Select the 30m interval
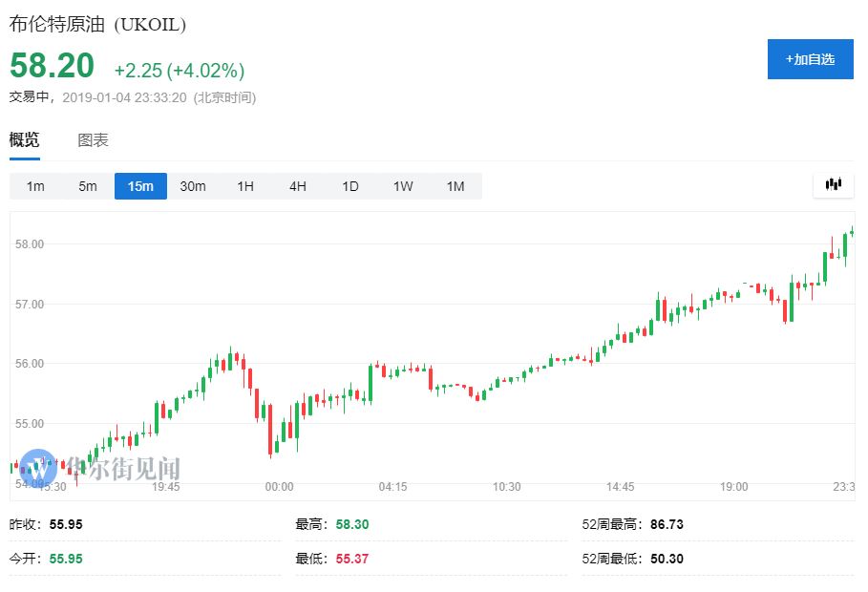This screenshot has width=868, height=592. (193, 186)
